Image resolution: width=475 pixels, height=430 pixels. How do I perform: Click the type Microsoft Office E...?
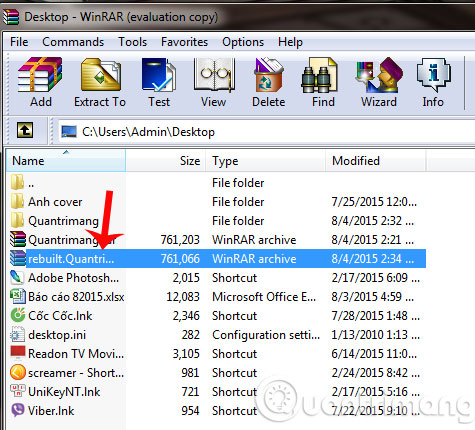point(264,297)
